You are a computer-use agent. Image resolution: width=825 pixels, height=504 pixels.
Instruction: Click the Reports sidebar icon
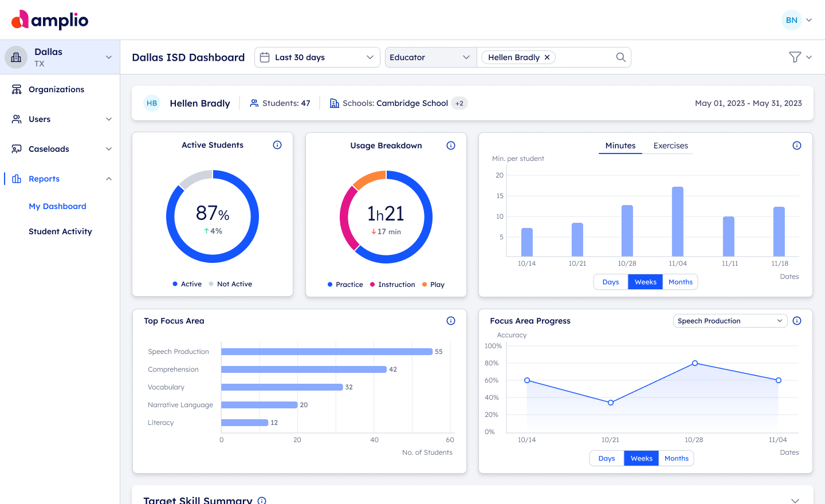(17, 179)
